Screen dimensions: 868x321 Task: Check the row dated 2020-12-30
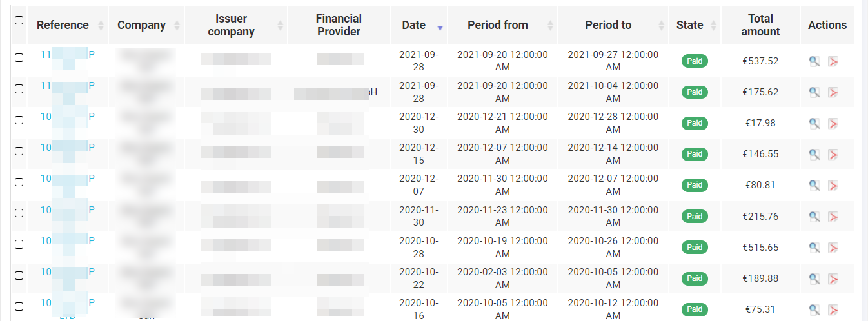(19, 120)
